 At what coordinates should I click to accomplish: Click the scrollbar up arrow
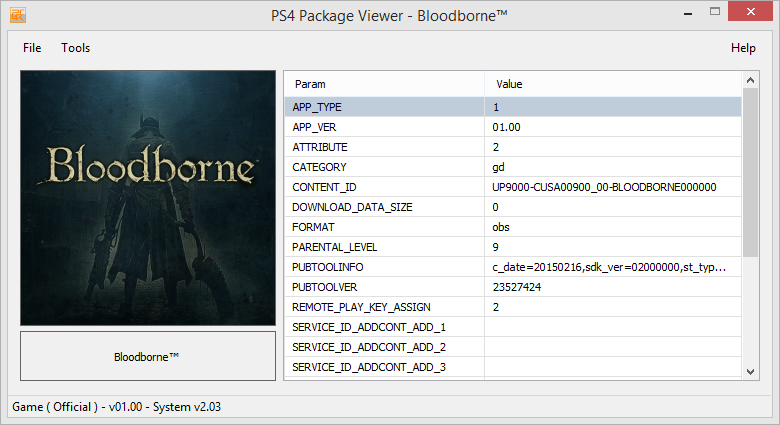[751, 81]
